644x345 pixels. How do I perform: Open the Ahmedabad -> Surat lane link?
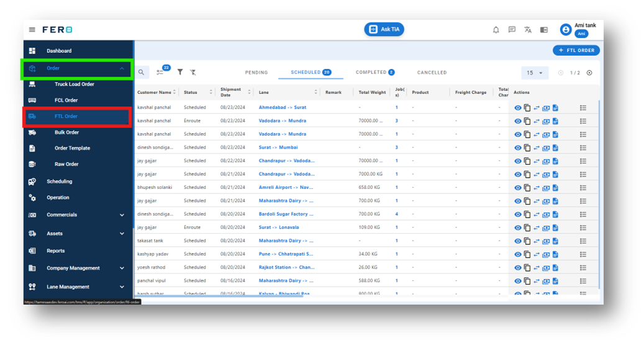tap(282, 108)
